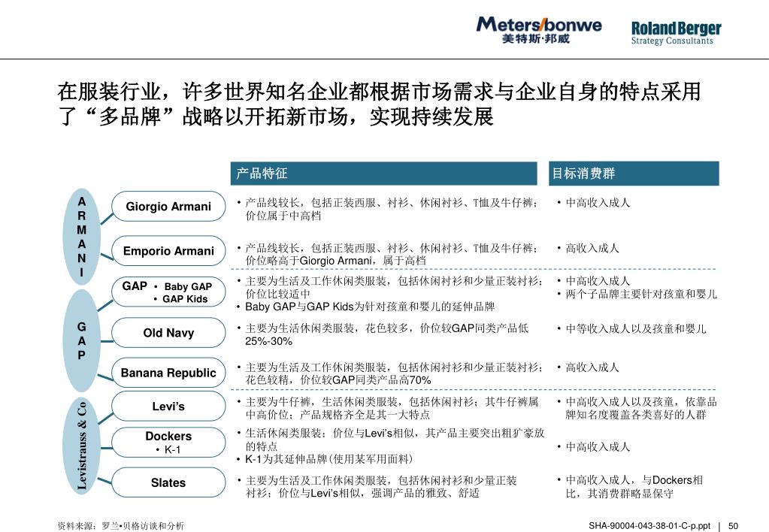The image size is (769, 532).
Task: Select text 花色较精，价位较GAP同类产品高70%
Action: click(x=338, y=380)
